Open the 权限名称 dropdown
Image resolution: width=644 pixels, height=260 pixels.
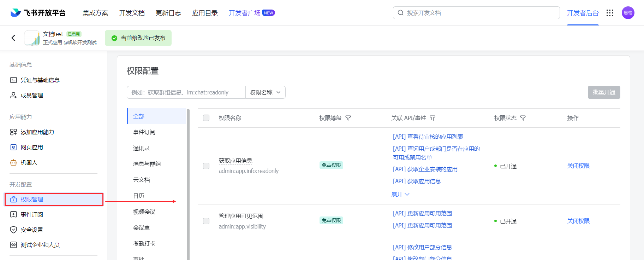(x=266, y=92)
